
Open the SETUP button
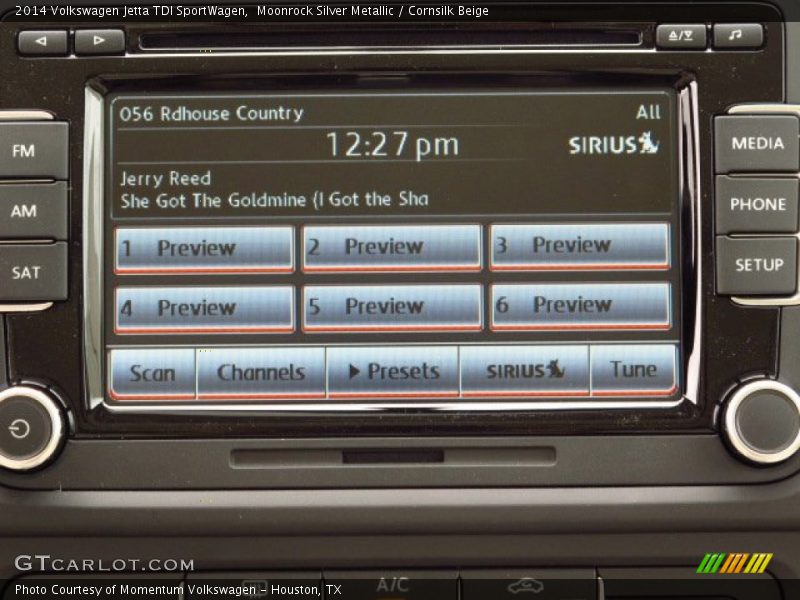[758, 265]
